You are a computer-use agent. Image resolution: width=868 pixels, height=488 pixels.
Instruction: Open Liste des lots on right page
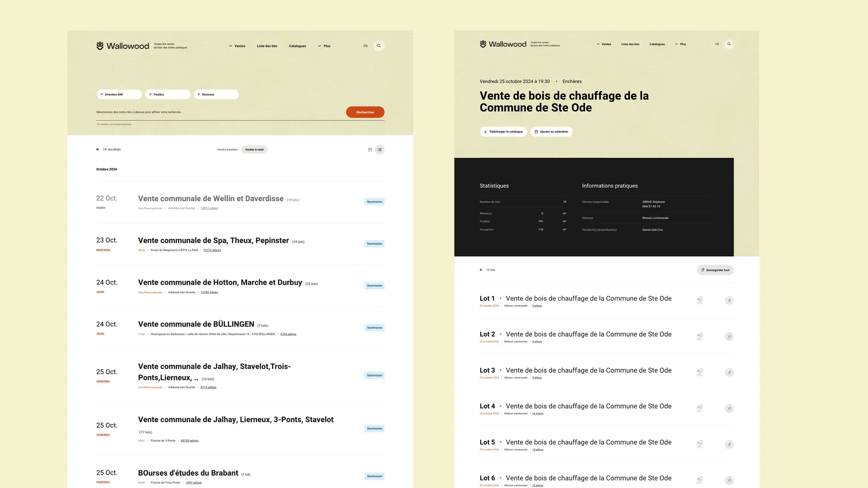[x=630, y=44]
